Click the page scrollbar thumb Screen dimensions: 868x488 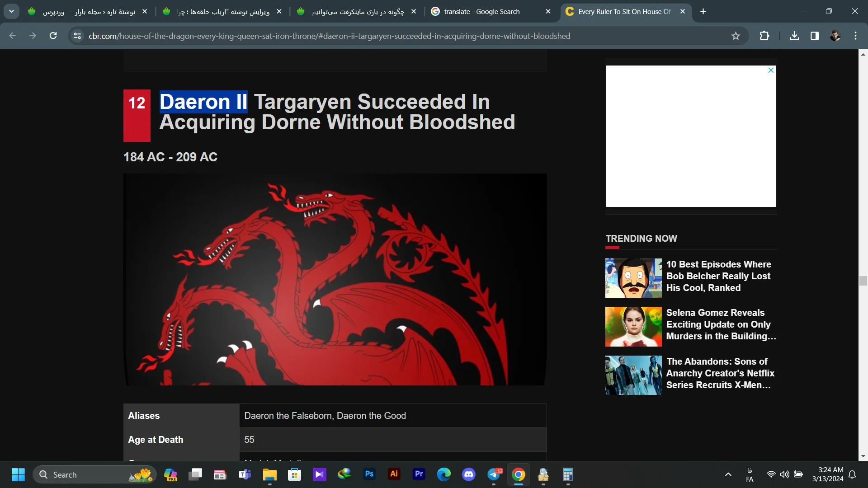863,281
